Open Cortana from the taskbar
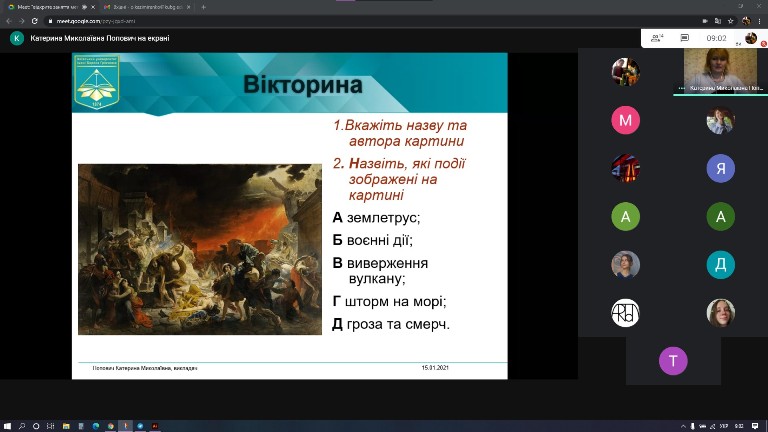 point(36,426)
